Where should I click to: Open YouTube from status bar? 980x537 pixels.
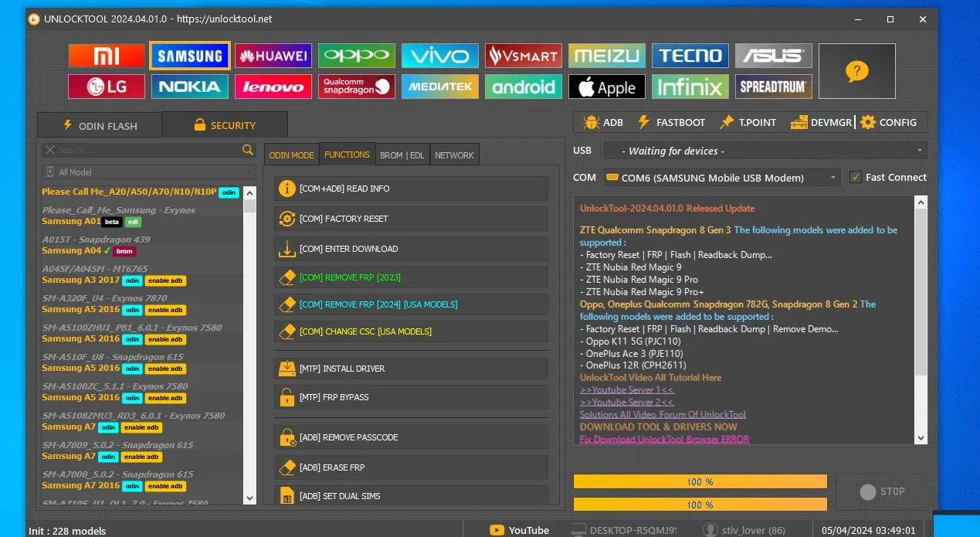[x=520, y=530]
